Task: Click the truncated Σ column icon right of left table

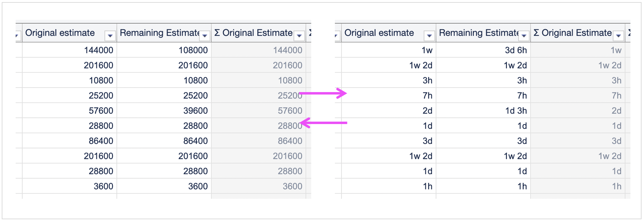Action: (311, 33)
